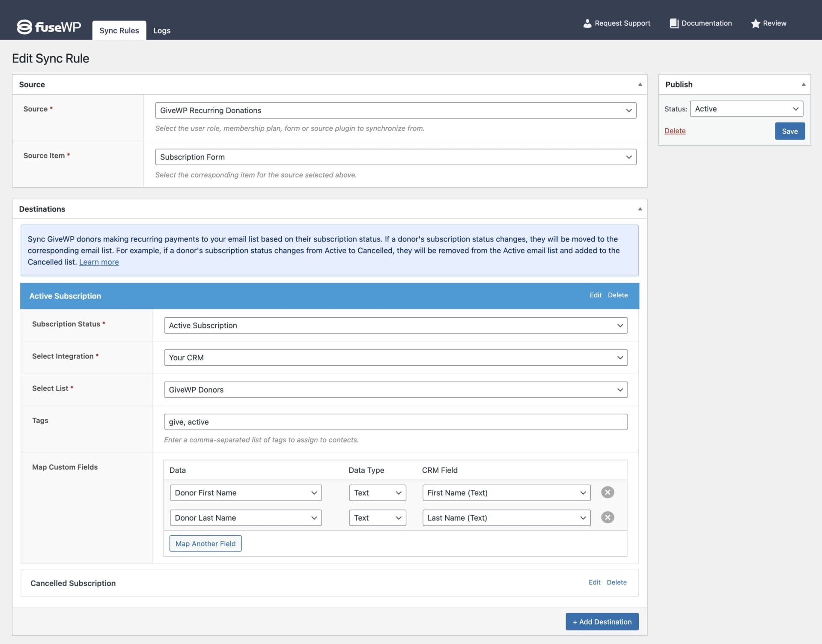Collapse the Destinations panel arrow
Image resolution: width=822 pixels, height=644 pixels.
(640, 209)
